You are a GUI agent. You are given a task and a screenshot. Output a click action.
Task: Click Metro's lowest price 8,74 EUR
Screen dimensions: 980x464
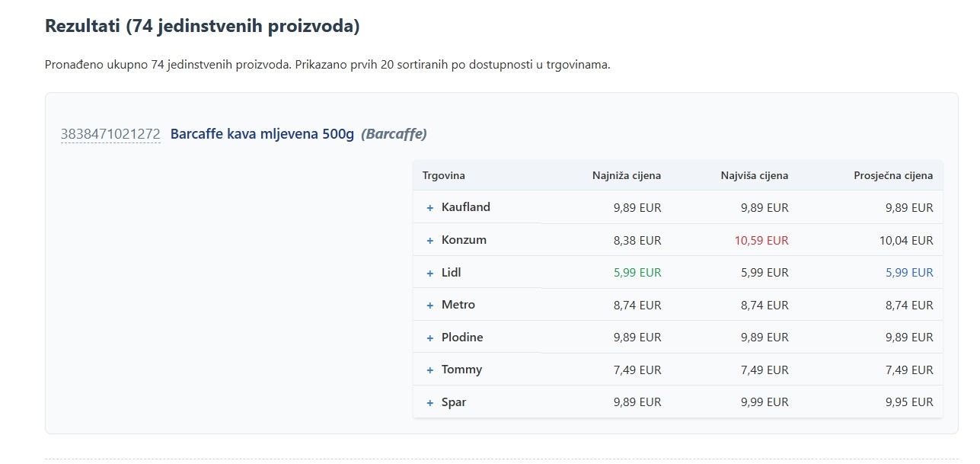point(637,305)
